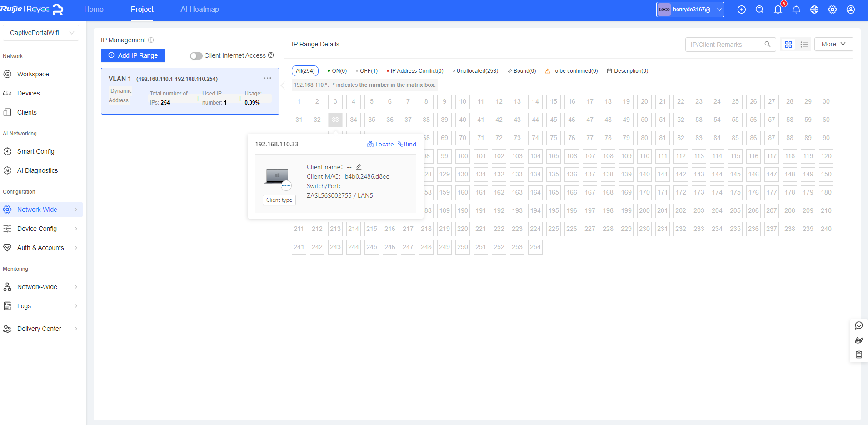
Task: Select Devices in the sidebar
Action: point(28,93)
